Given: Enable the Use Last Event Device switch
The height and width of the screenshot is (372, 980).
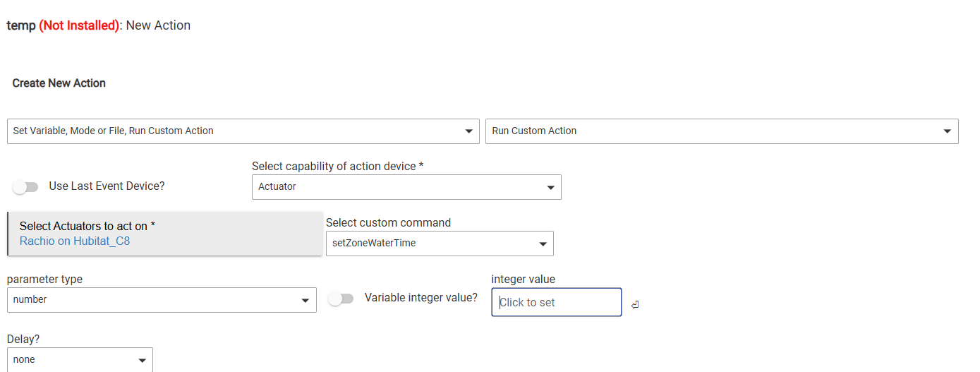Looking at the screenshot, I should point(25,187).
